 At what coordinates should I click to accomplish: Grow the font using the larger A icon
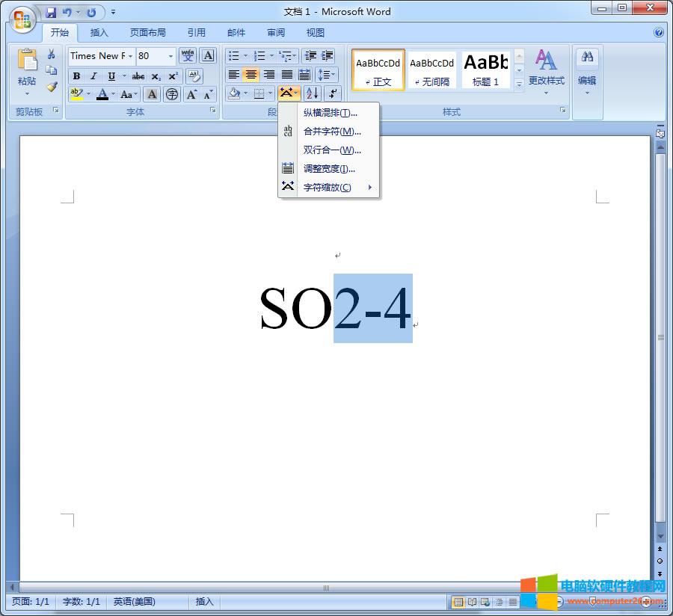(x=191, y=93)
